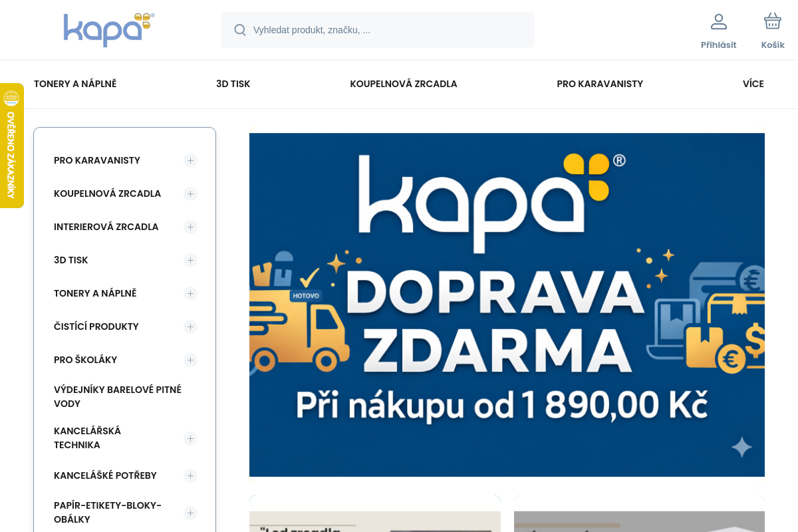
Task: Open the VÍCE navigation menu
Action: (753, 84)
